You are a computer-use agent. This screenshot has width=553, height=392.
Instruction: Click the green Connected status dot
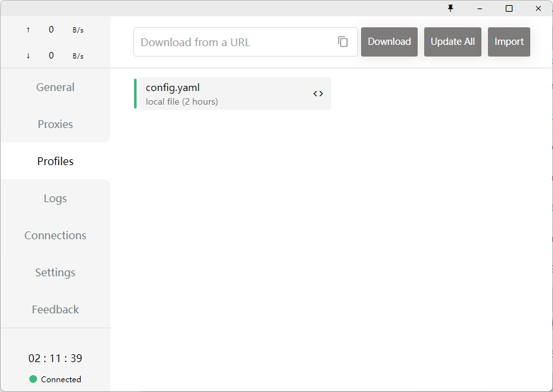pos(33,379)
